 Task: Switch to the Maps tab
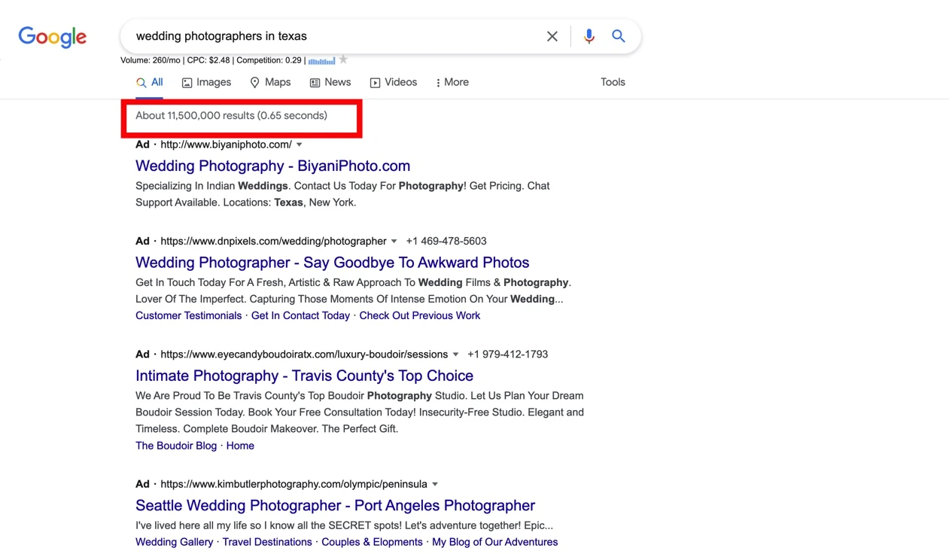click(x=270, y=82)
